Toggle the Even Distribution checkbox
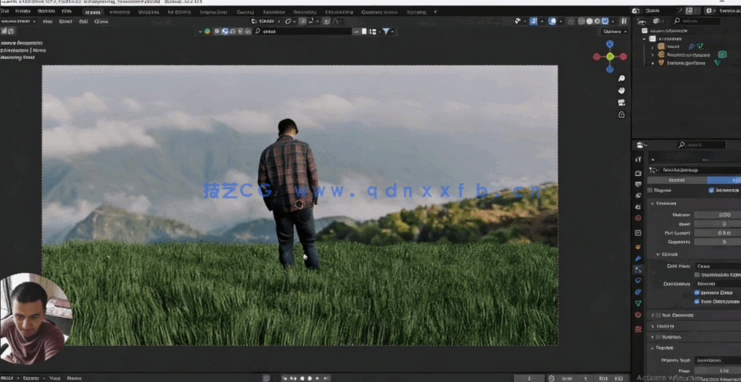 [x=697, y=301]
